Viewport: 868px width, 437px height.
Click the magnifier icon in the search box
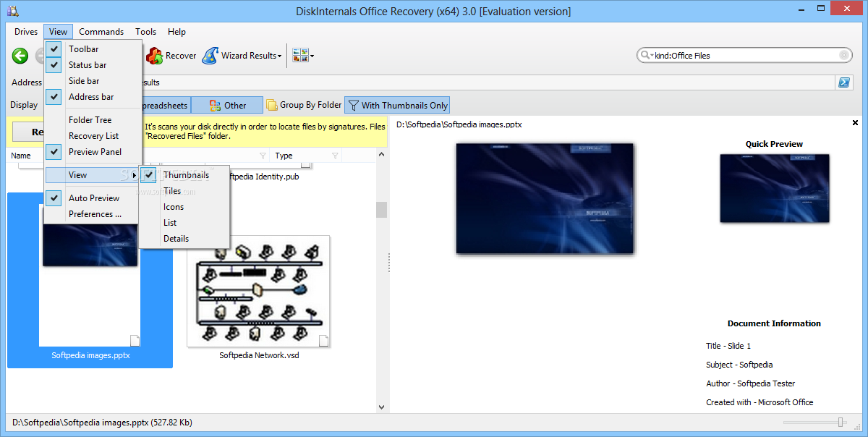[644, 56]
